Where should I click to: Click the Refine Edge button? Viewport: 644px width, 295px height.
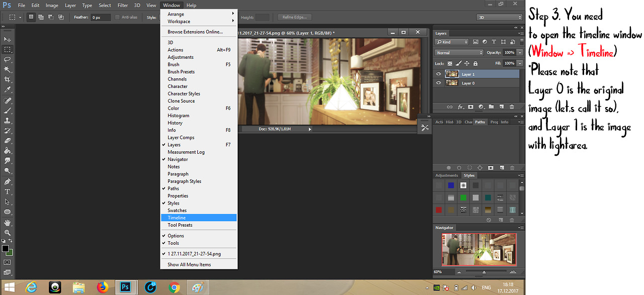pyautogui.click(x=294, y=17)
